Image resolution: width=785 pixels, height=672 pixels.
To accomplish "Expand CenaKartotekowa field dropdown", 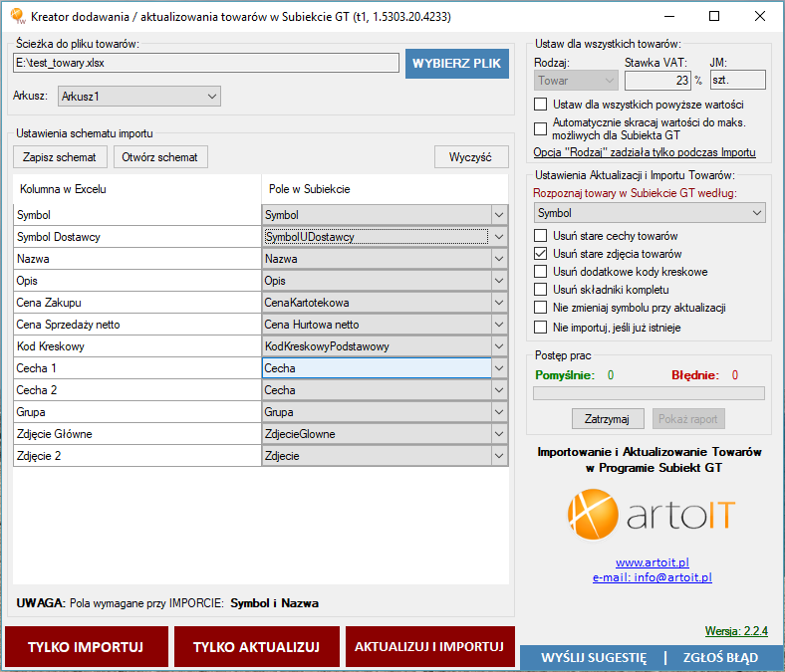I will pos(499,303).
